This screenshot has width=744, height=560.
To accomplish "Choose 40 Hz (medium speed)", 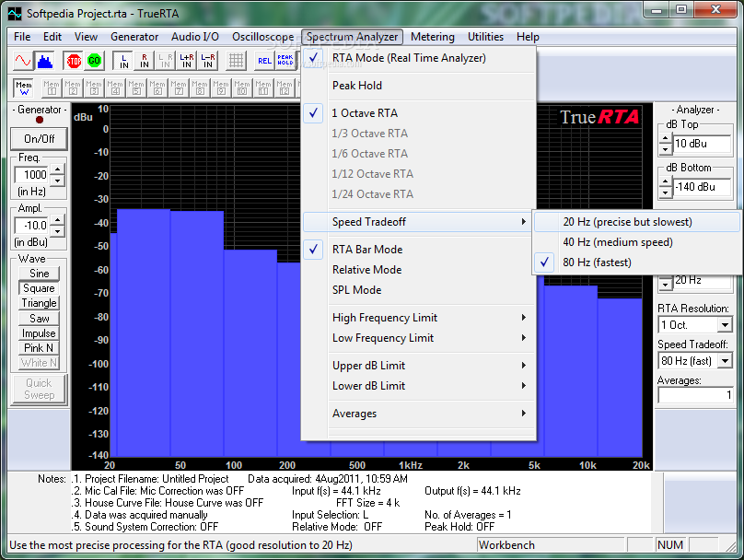I will [637, 242].
